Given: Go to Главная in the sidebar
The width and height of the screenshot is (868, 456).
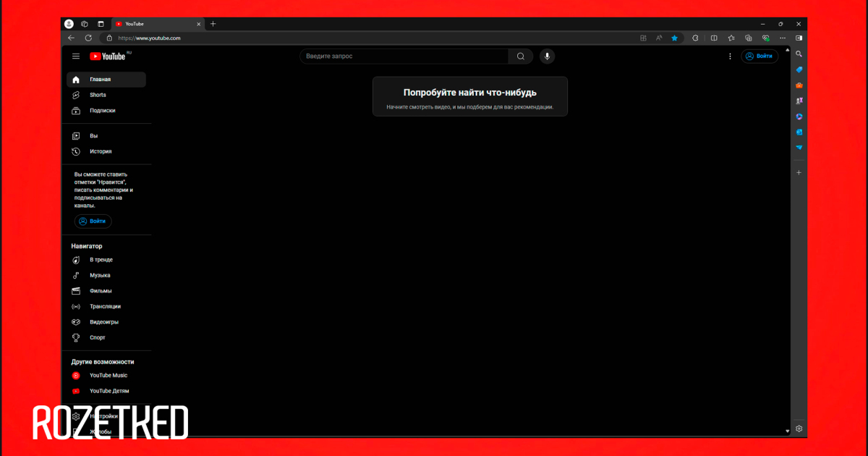Looking at the screenshot, I should point(106,80).
